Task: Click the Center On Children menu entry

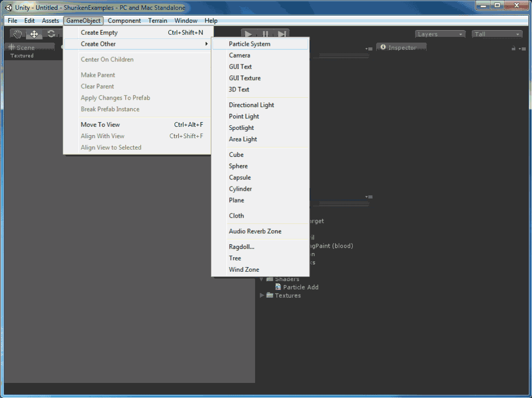Action: [137, 60]
